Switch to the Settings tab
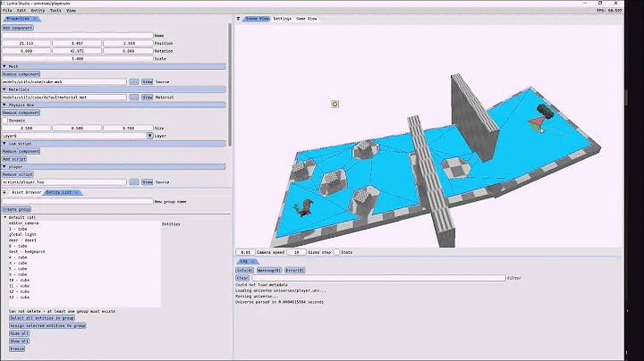Screen dimensions: 644x361 point(283,19)
